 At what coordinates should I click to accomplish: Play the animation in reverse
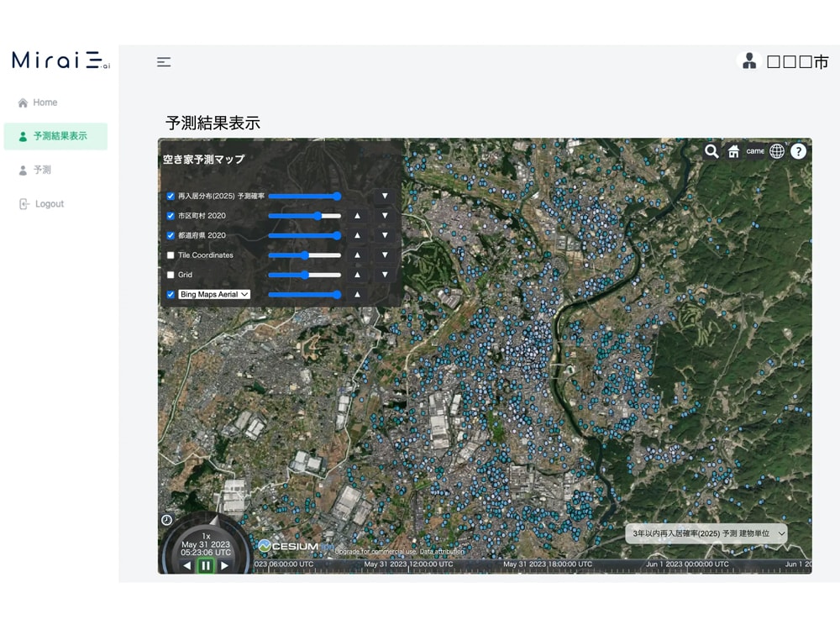point(186,565)
